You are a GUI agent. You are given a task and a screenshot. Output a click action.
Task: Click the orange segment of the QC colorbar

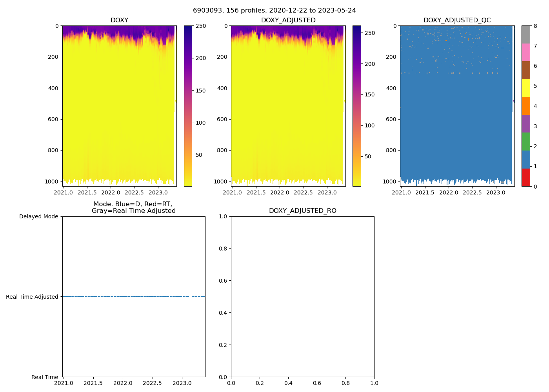(x=525, y=106)
